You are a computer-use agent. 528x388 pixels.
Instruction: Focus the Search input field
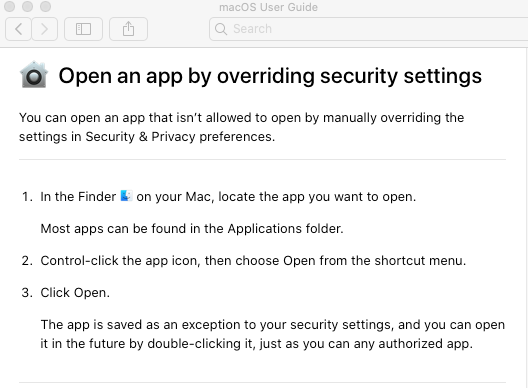[368, 29]
